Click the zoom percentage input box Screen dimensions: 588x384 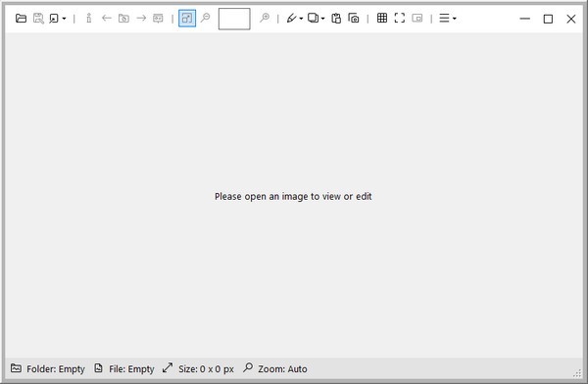pos(234,19)
